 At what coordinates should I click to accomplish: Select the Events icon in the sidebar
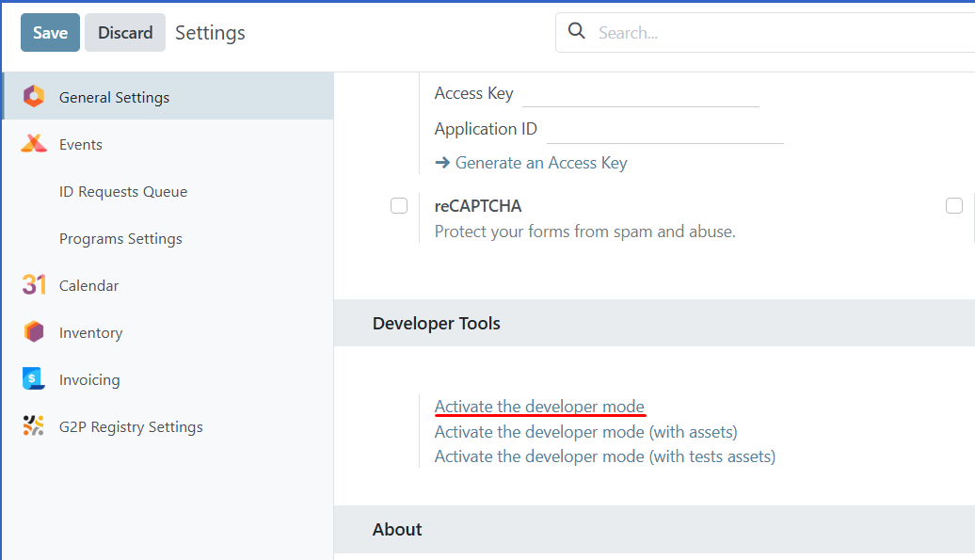pos(33,143)
